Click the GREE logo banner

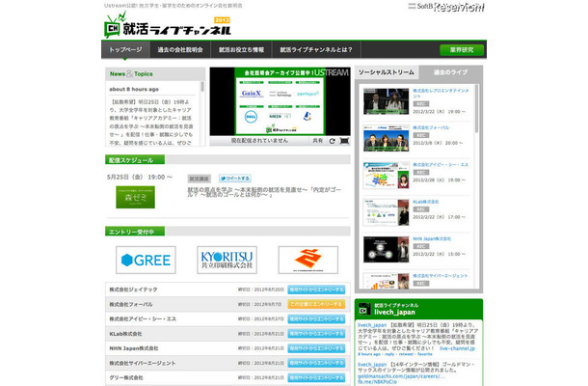(x=146, y=260)
